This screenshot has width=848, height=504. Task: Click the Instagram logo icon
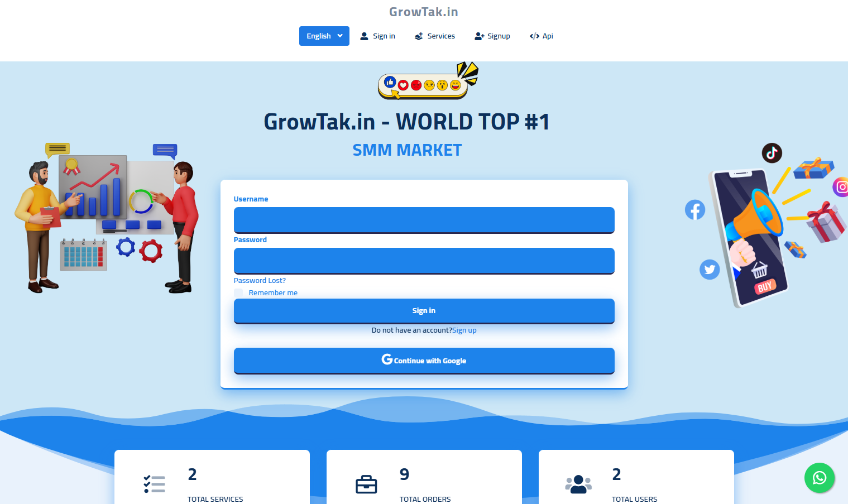coord(841,187)
